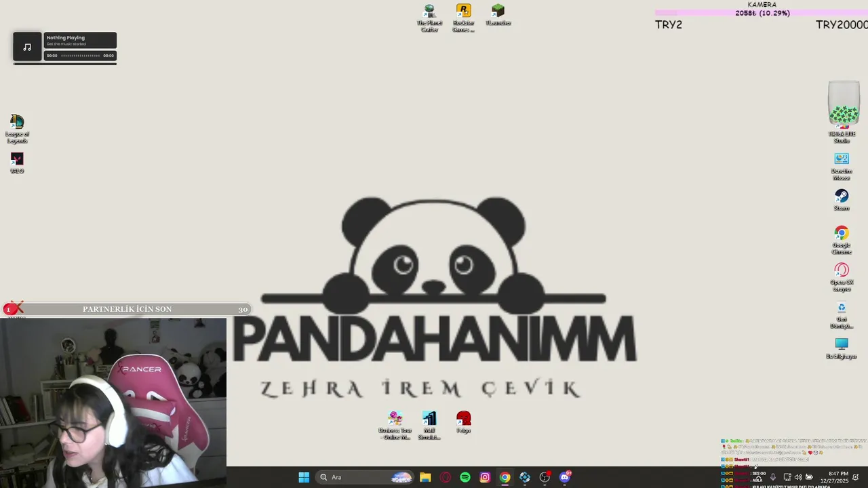Open the TLauncher desktop shortcut
This screenshot has width=868, height=488.
(498, 16)
